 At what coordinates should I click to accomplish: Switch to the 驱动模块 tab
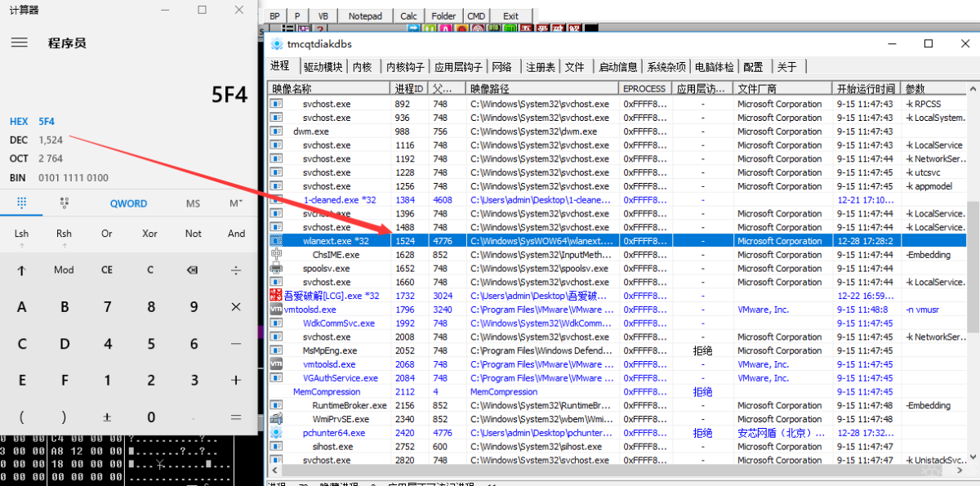point(323,67)
